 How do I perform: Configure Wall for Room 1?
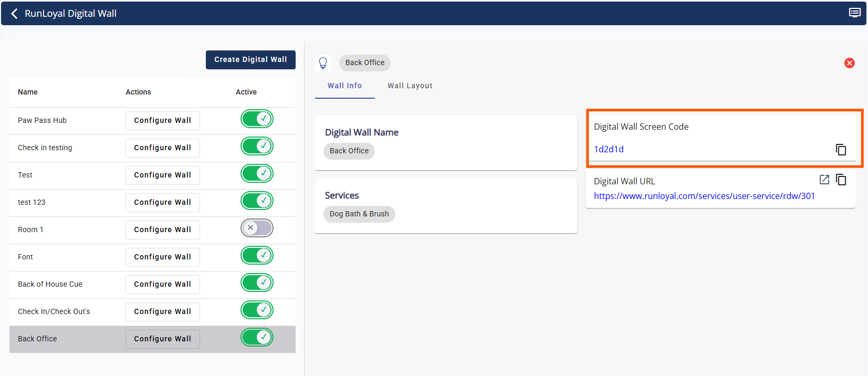(163, 229)
